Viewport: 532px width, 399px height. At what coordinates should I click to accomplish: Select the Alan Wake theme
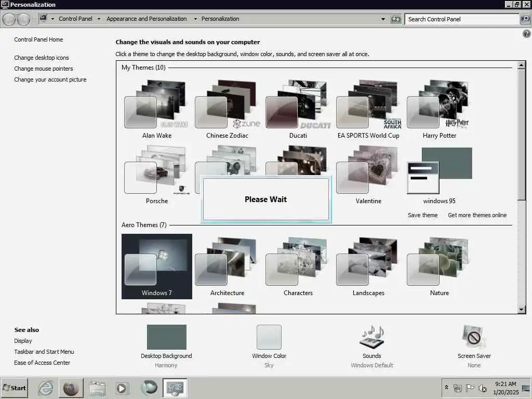(157, 109)
